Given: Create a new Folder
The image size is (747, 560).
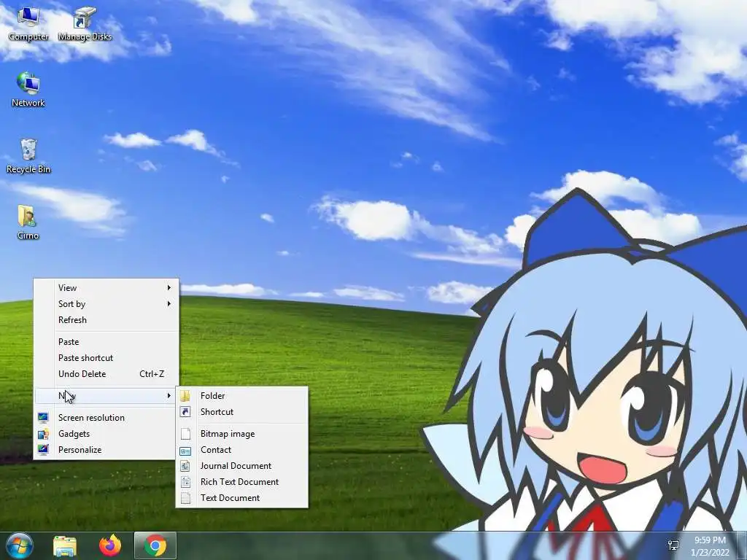Looking at the screenshot, I should (x=242, y=396).
